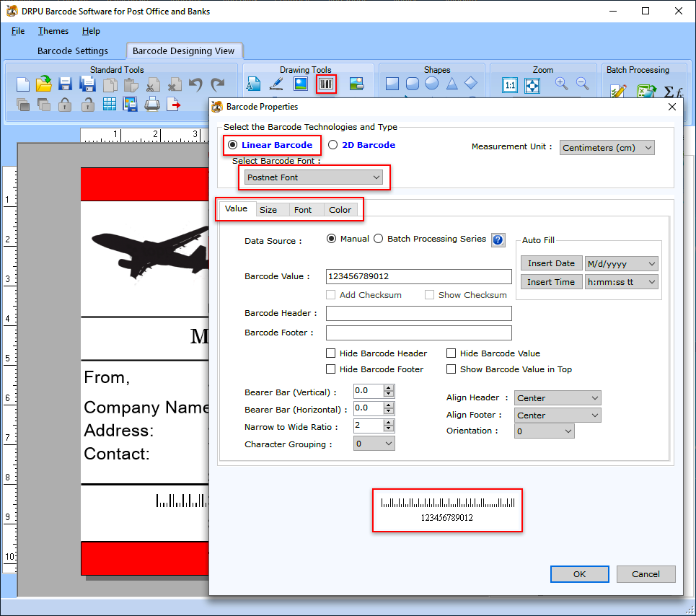
Task: Cancel the Barcode Properties dialog
Action: coord(646,574)
